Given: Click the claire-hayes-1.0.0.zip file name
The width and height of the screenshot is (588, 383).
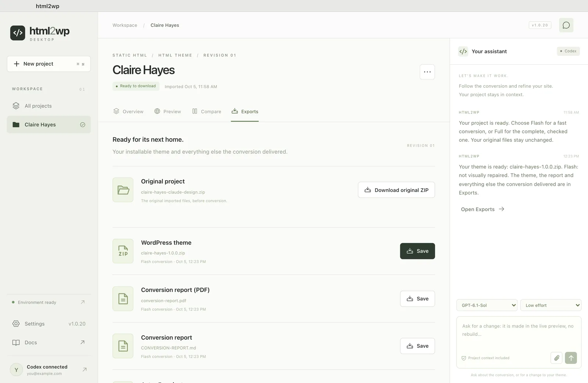Looking at the screenshot, I should (163, 253).
